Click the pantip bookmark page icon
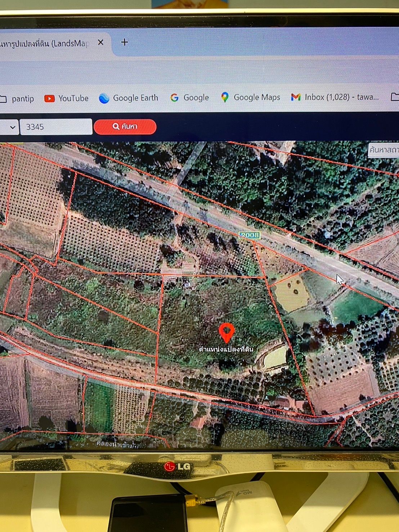The width and height of the screenshot is (399, 532). [3, 99]
